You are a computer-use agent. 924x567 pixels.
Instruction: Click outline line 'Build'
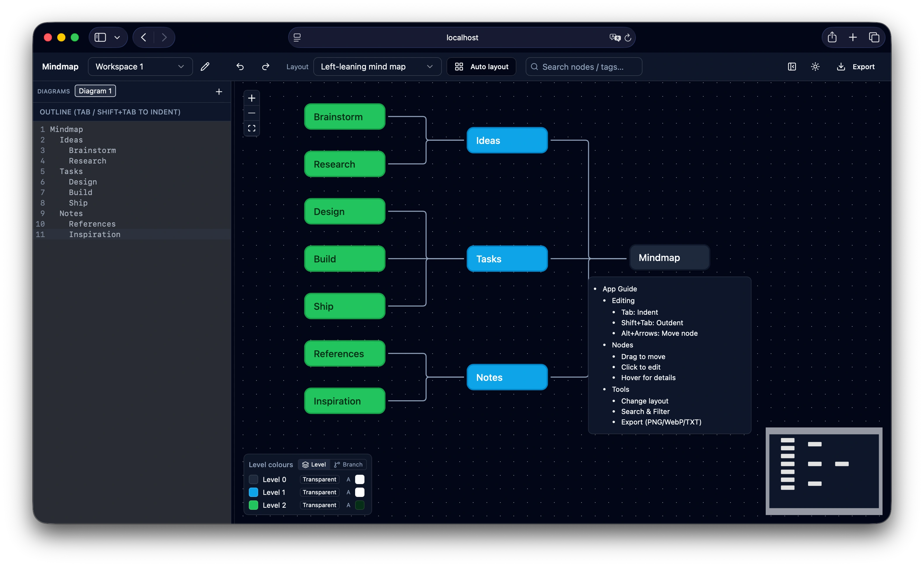80,192
